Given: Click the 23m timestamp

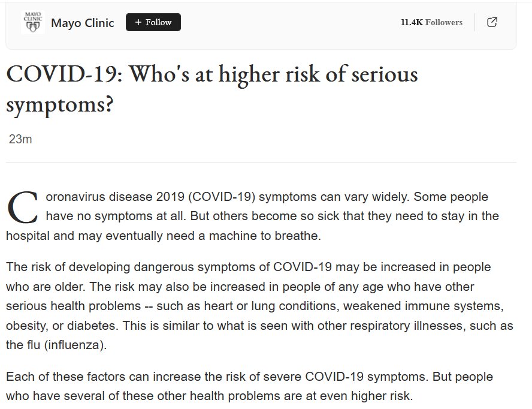Looking at the screenshot, I should [x=20, y=139].
